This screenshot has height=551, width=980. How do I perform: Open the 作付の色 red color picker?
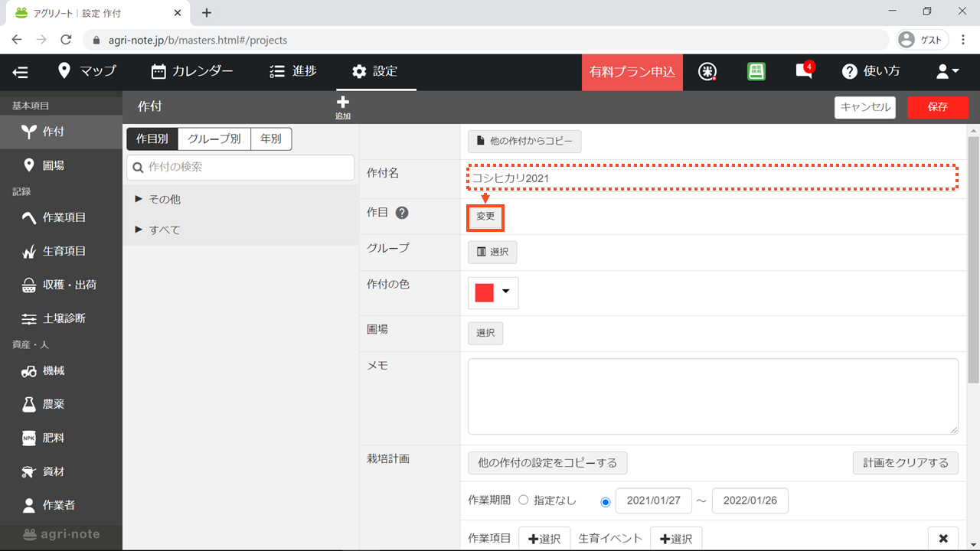pyautogui.click(x=493, y=292)
